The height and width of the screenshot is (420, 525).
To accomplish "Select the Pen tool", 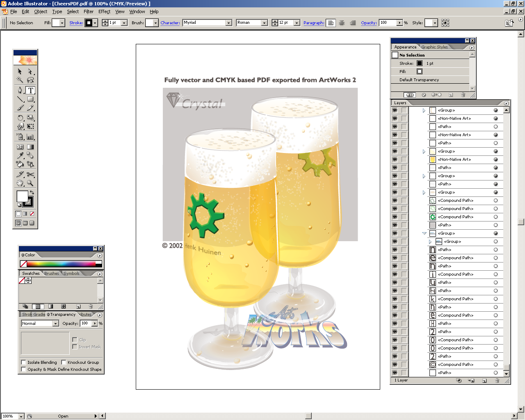I will coord(20,90).
